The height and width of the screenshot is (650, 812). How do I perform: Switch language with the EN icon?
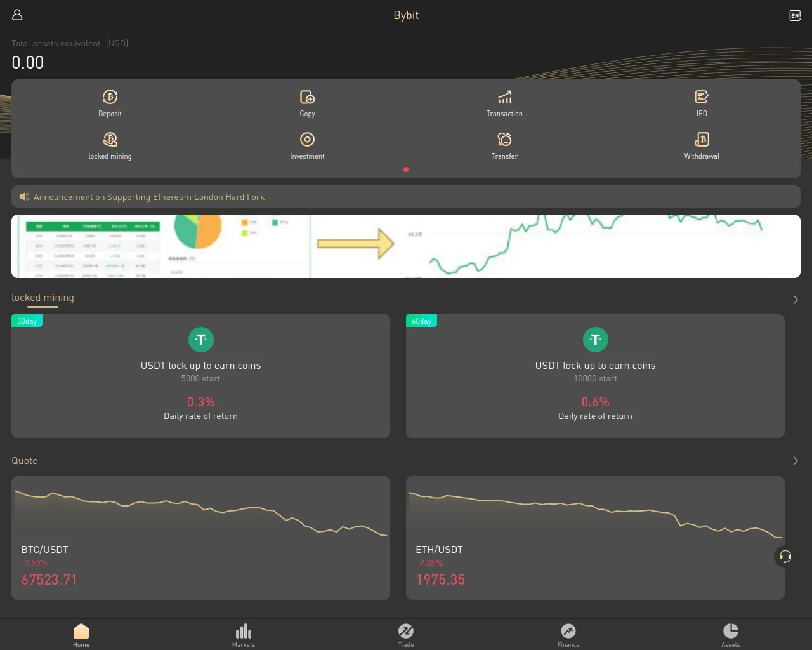[795, 15]
